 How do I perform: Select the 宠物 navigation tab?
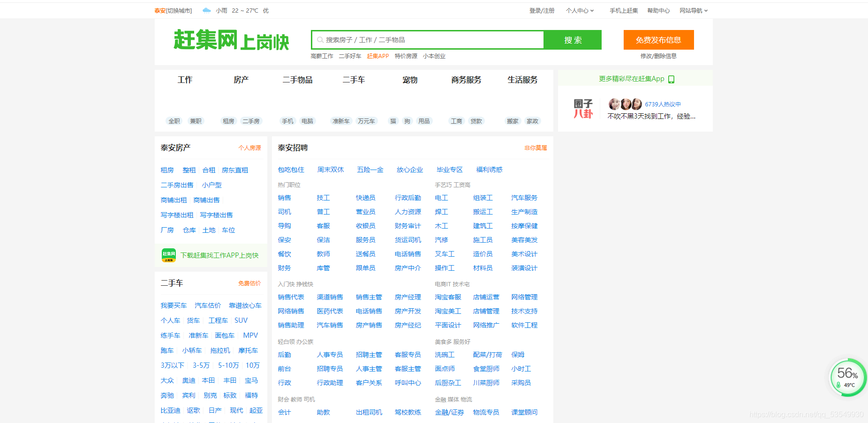point(410,80)
